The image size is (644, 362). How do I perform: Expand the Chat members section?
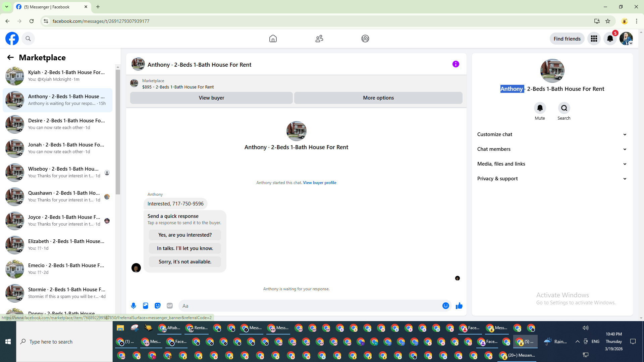tap(552, 149)
